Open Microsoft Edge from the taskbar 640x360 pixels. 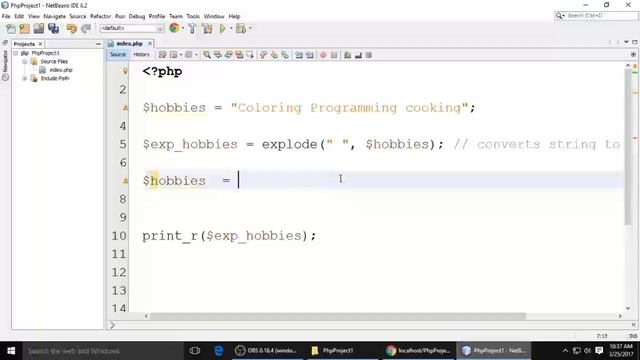point(219,351)
